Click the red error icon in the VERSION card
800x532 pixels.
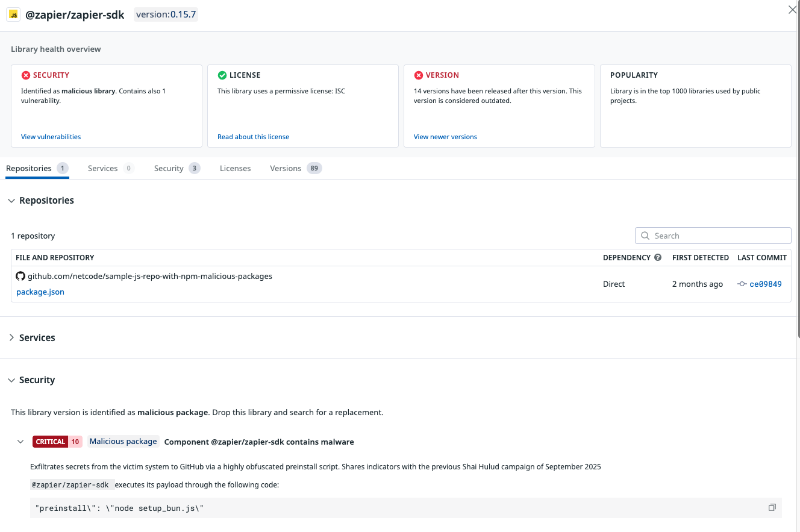[x=419, y=75]
